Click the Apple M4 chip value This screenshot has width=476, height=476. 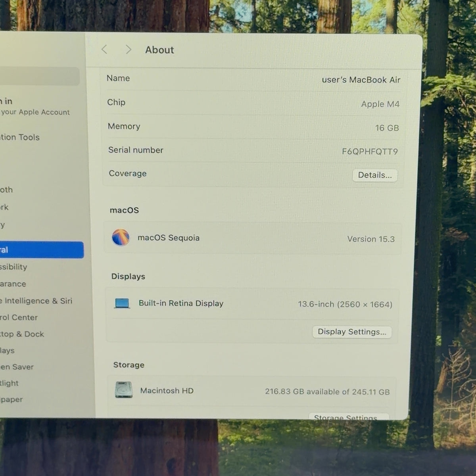click(380, 104)
